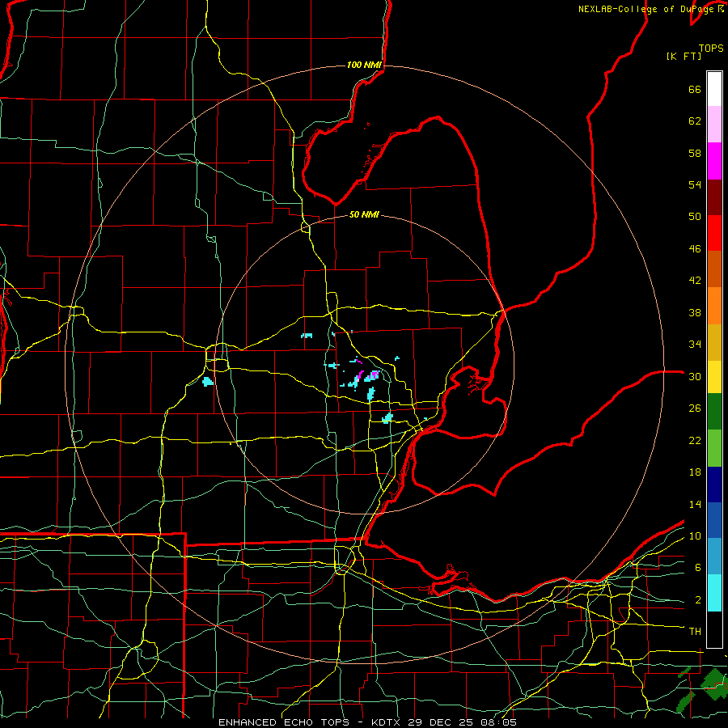Click legend value 30

point(695,376)
